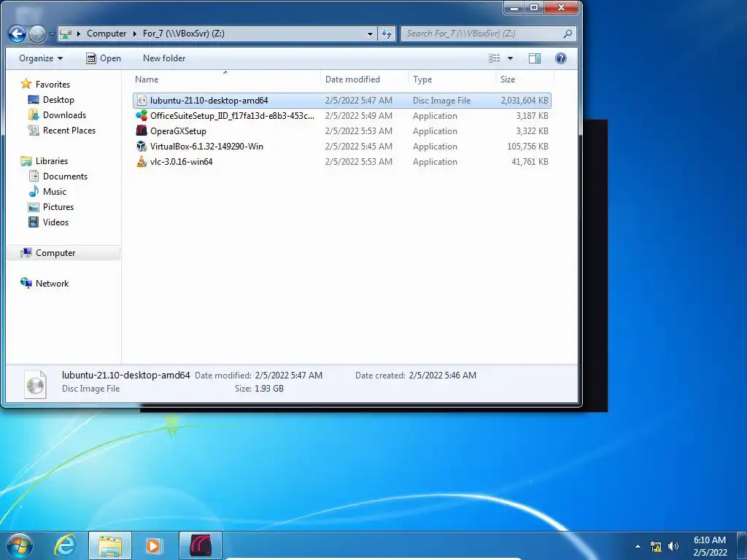Toggle the preview pane icon
This screenshot has height=560, width=747.
click(x=535, y=58)
